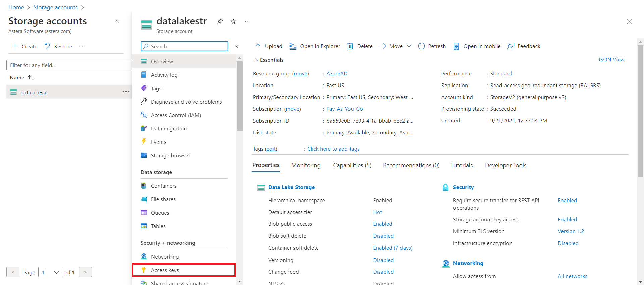Pin datalakestr to the dashboard

click(220, 22)
